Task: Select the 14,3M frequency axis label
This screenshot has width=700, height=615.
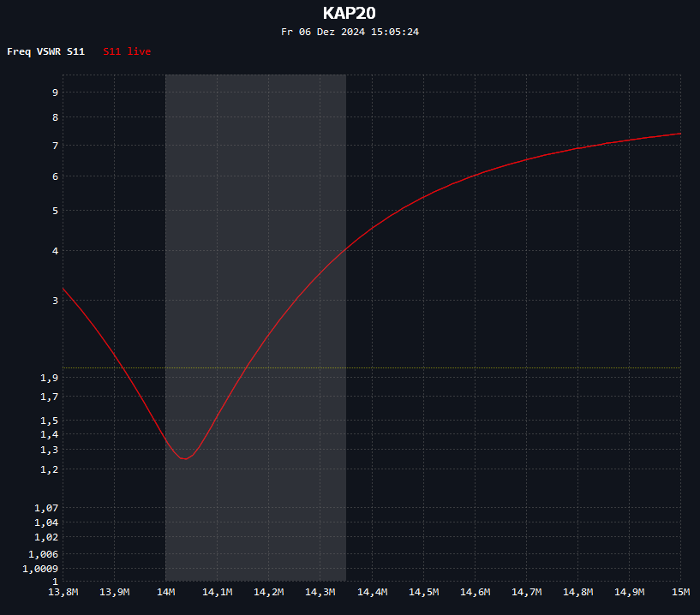Action: pyautogui.click(x=320, y=593)
